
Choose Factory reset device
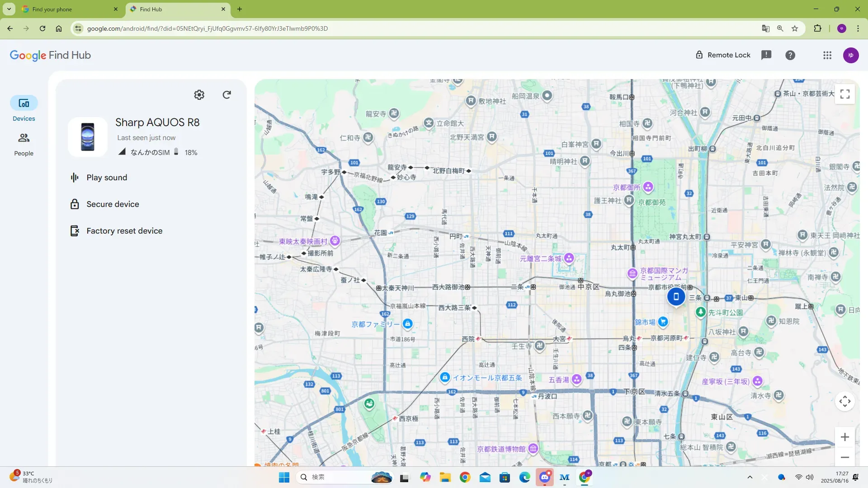[x=124, y=231]
